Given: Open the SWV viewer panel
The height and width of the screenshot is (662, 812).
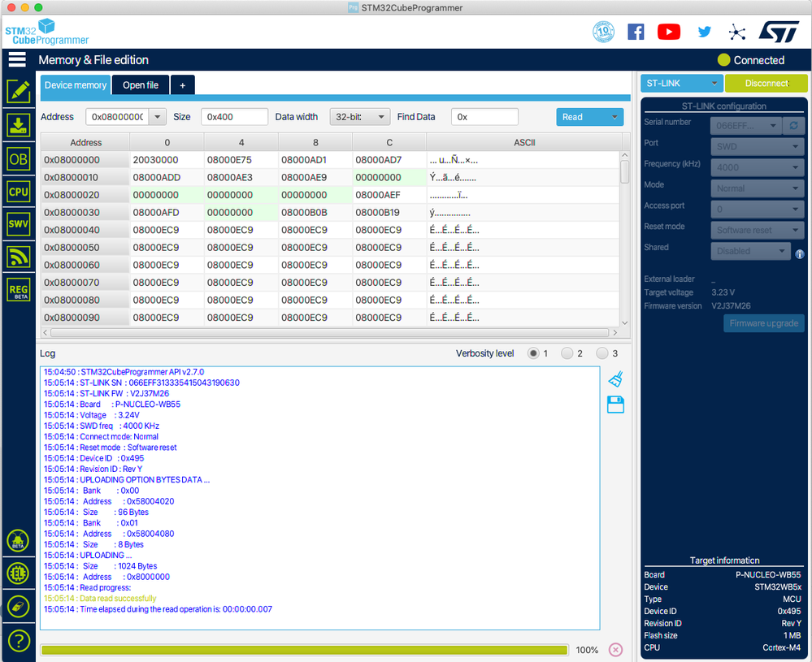Looking at the screenshot, I should tap(18, 224).
